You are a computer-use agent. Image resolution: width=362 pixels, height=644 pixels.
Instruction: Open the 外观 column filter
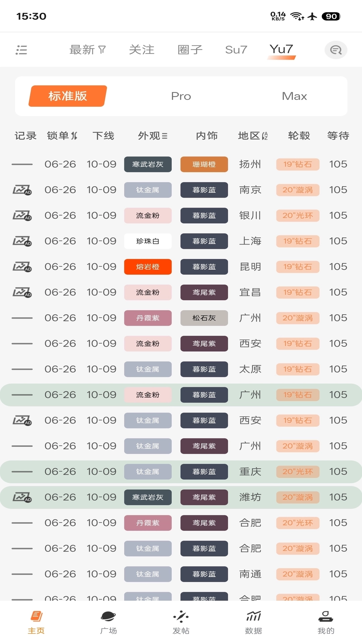coord(164,136)
